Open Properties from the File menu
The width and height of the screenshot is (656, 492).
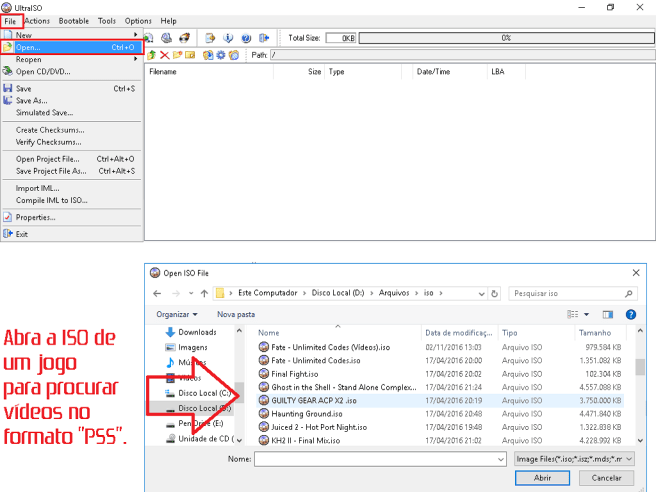tap(34, 217)
